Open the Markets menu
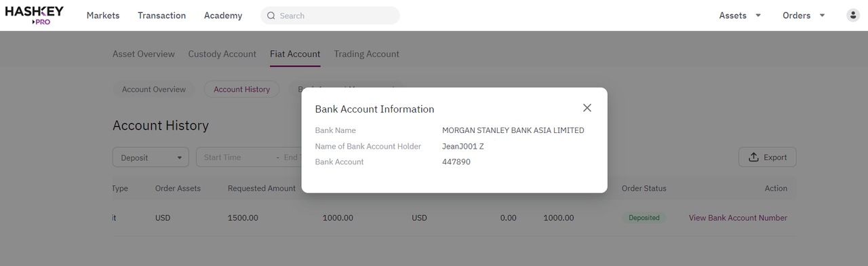The height and width of the screenshot is (266, 868). point(103,16)
